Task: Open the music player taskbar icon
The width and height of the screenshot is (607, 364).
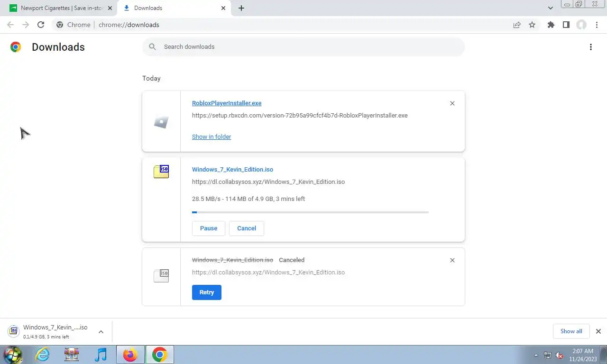Action: (101, 355)
